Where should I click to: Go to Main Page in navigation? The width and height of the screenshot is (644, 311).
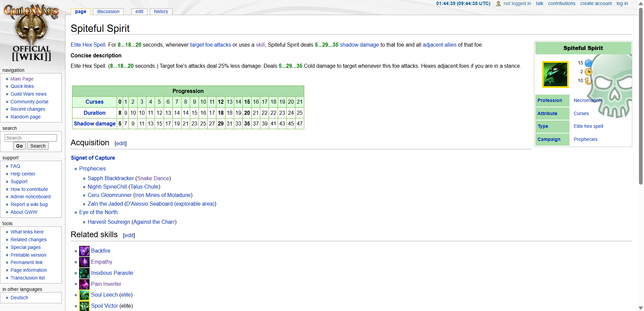(x=22, y=79)
